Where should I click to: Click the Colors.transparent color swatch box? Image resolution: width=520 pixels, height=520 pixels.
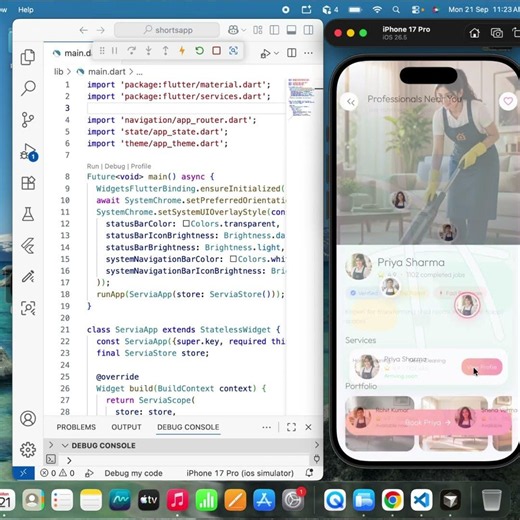click(186, 223)
